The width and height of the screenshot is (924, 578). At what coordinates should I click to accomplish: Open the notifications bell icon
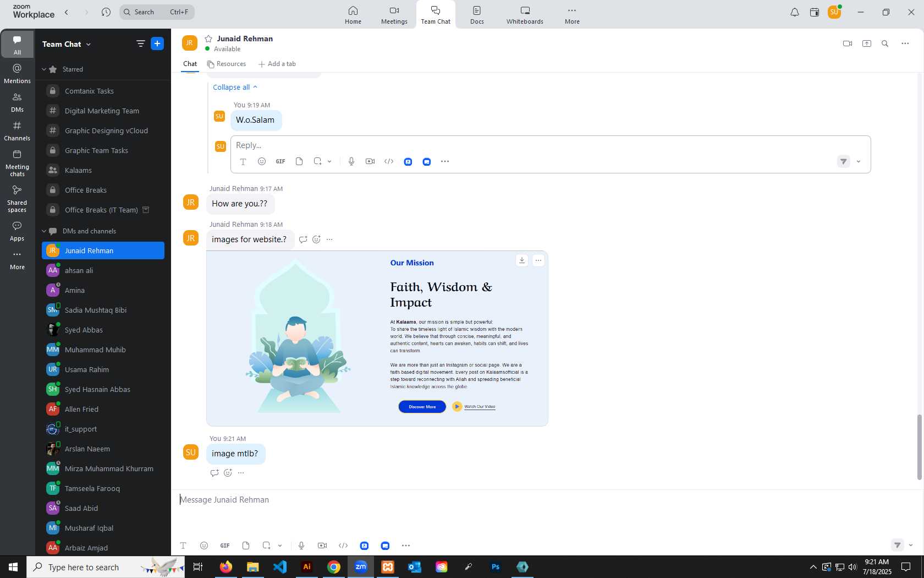pos(795,12)
